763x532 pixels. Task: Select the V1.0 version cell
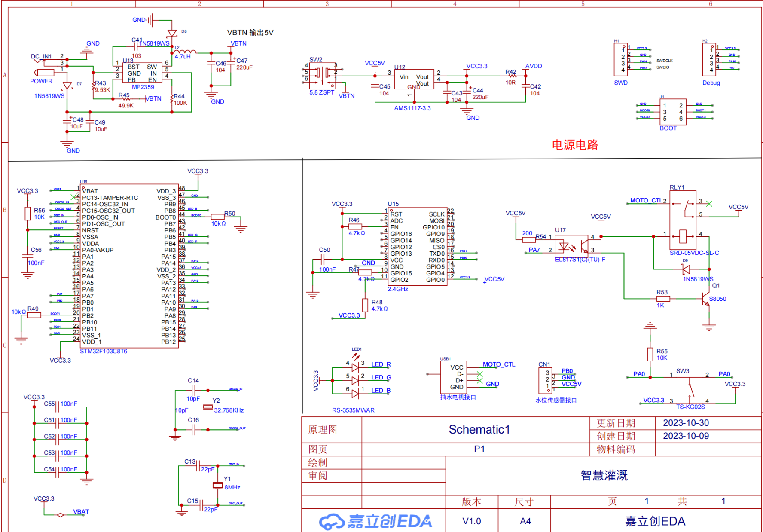pyautogui.click(x=472, y=521)
